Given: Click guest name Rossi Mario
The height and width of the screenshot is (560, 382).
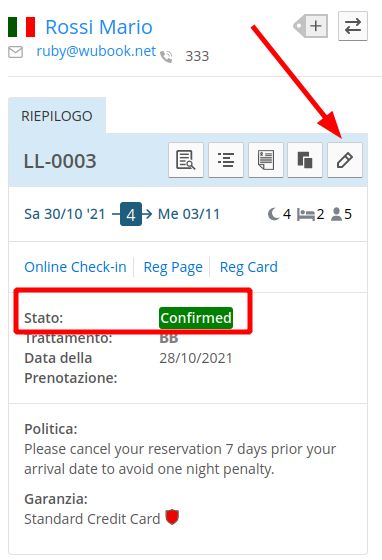Looking at the screenshot, I should (x=99, y=27).
